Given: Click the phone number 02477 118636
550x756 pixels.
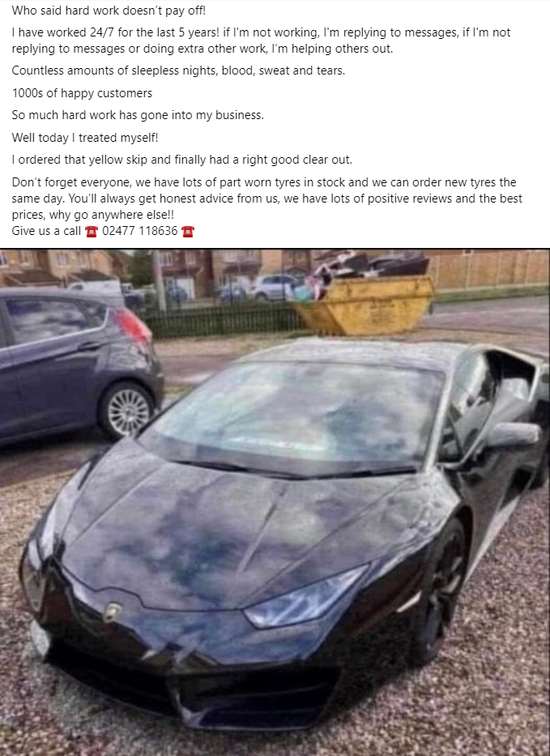Looking at the screenshot, I should click(x=140, y=231).
